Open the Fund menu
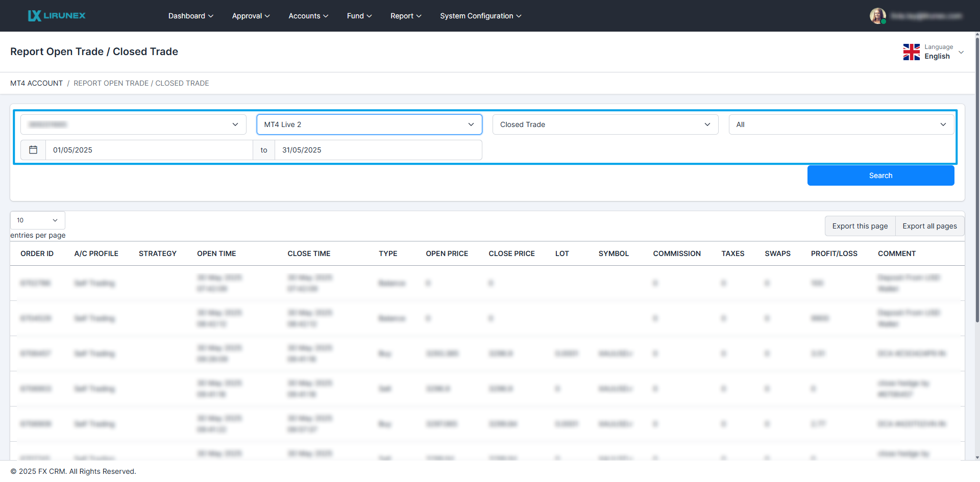Image resolution: width=980 pixels, height=482 pixels. pos(359,16)
